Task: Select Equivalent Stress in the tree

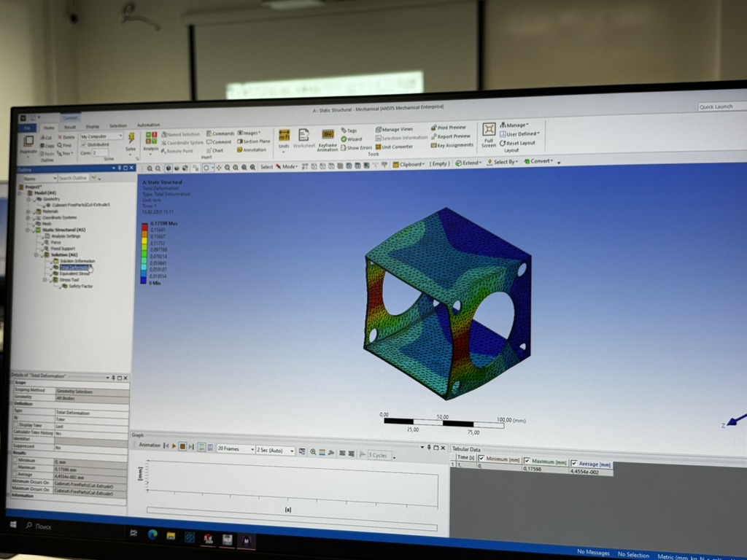Action: (x=74, y=274)
